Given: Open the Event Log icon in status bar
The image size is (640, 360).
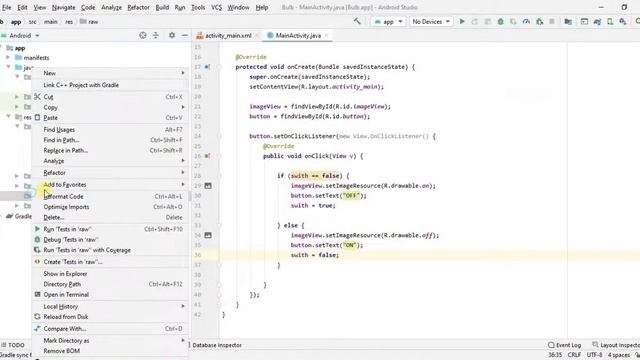Looking at the screenshot, I should pos(564,345).
